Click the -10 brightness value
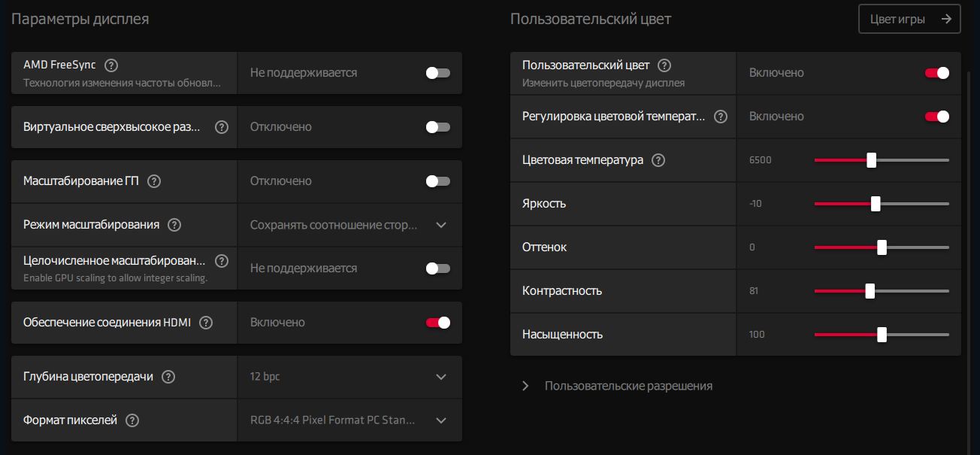 pyautogui.click(x=755, y=204)
